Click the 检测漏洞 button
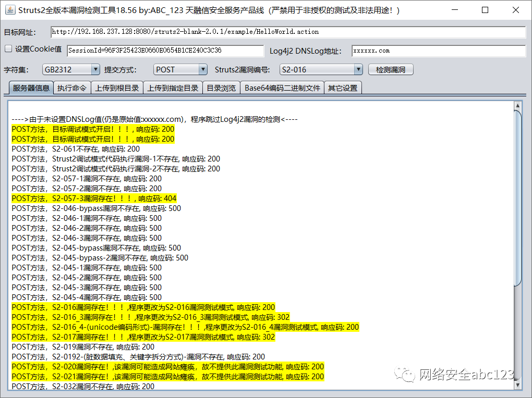Viewport: 532px width, 398px height. (x=391, y=69)
